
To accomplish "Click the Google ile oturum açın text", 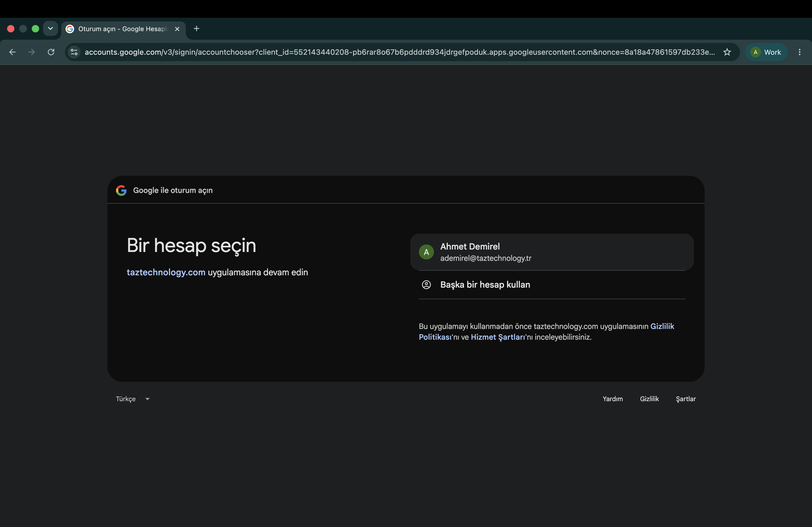I will [173, 190].
